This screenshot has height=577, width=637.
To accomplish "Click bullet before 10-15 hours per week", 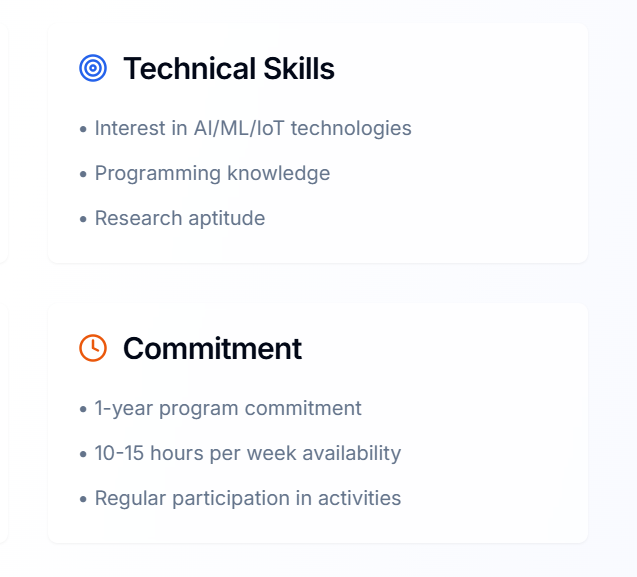I will tap(83, 454).
